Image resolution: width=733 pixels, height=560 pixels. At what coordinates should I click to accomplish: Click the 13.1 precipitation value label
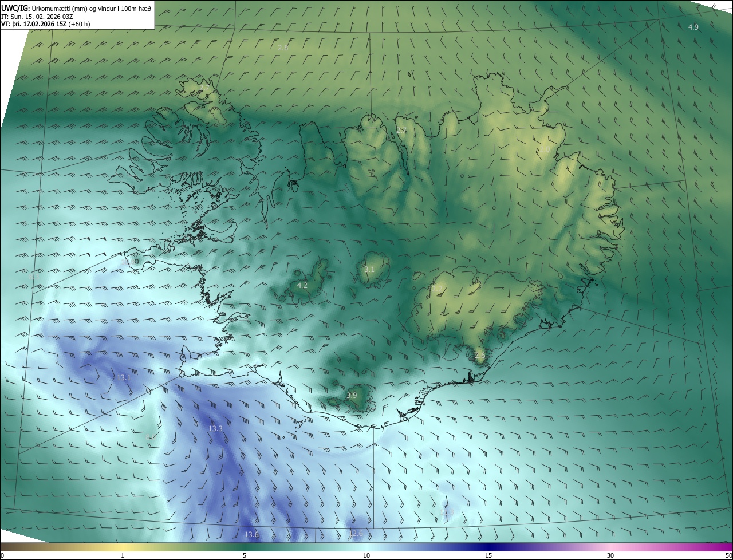(124, 378)
